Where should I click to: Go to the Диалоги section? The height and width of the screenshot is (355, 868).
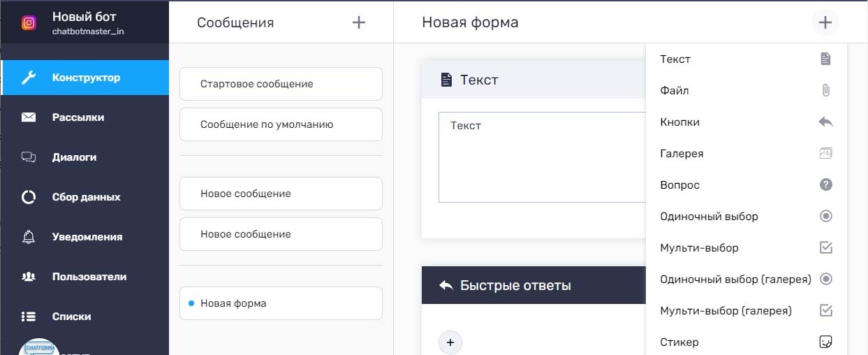74,157
